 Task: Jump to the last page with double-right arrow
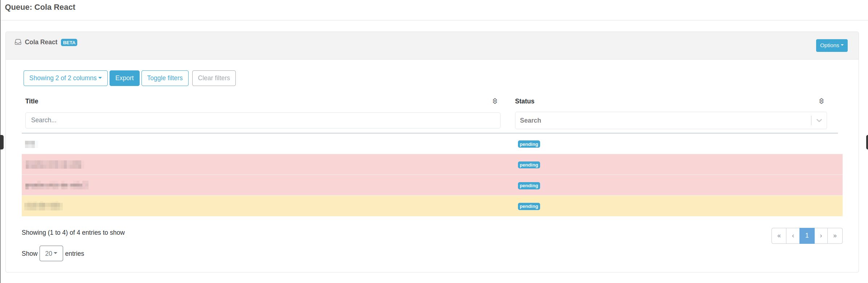point(835,236)
